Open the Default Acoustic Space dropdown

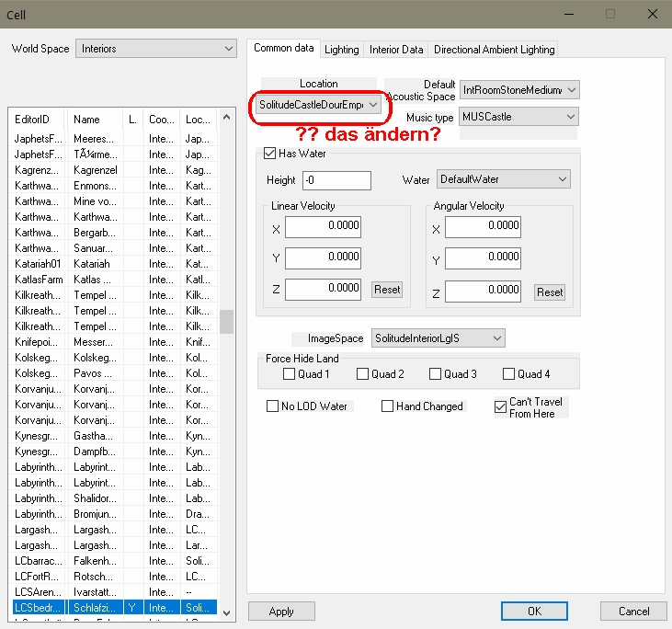tap(519, 89)
